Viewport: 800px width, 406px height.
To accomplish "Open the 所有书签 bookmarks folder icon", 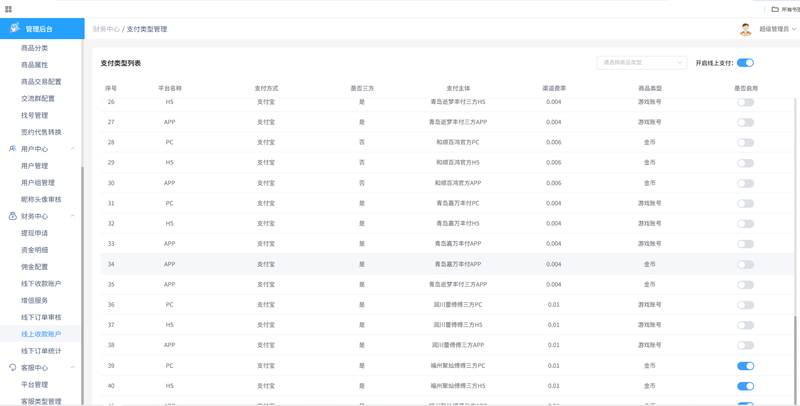I will pos(775,9).
